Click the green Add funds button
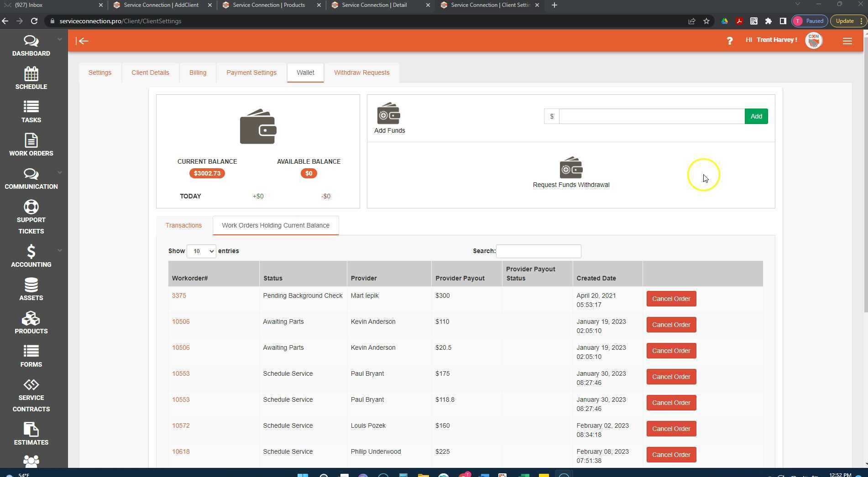 756,116
